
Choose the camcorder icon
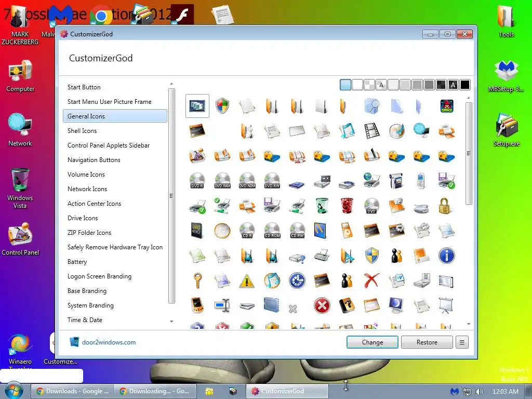point(396,181)
